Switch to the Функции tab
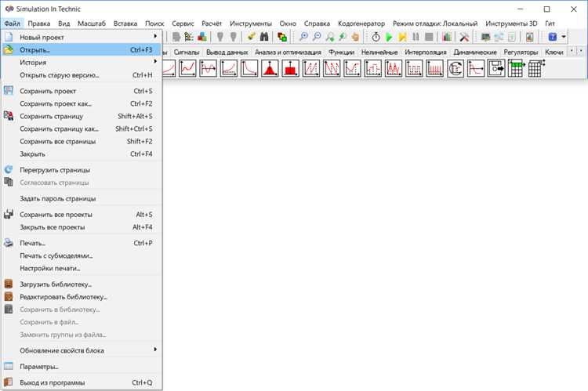This screenshot has width=588, height=391. tap(341, 52)
